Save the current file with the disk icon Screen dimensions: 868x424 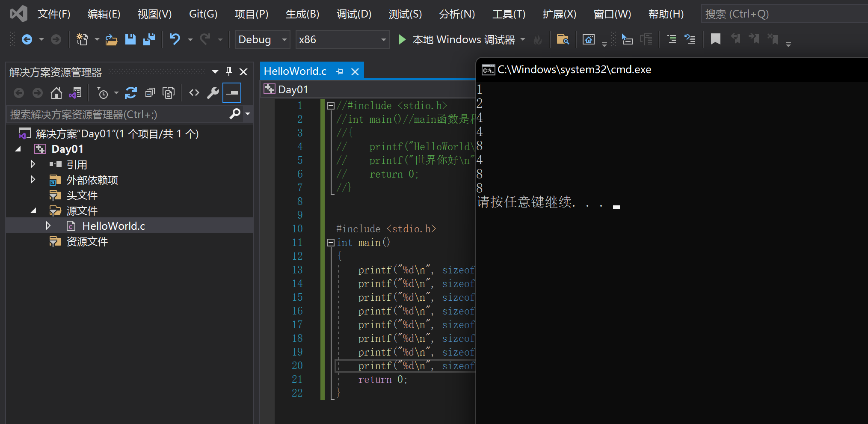[x=130, y=40]
